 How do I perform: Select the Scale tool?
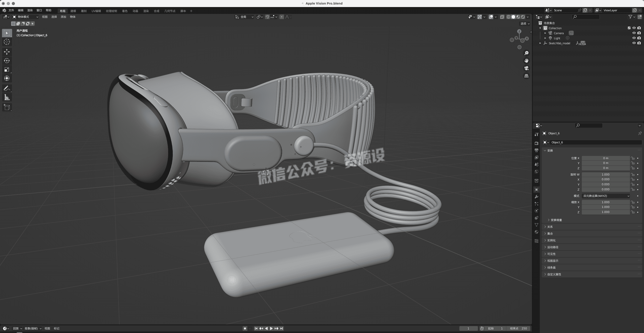[x=7, y=69]
